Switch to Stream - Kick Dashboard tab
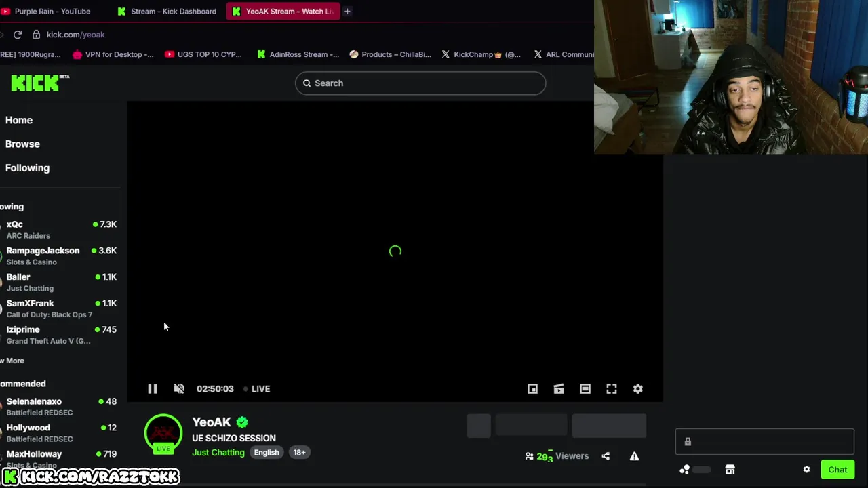 pyautogui.click(x=167, y=11)
